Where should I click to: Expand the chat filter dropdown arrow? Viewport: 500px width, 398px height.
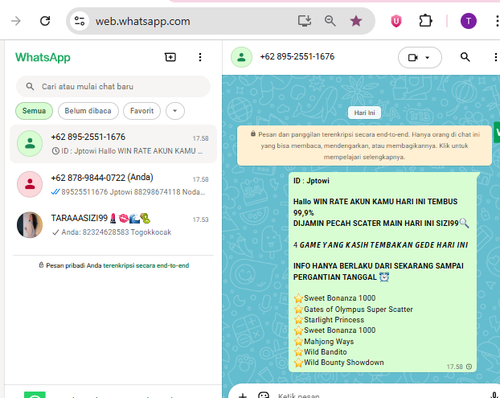coord(175,111)
